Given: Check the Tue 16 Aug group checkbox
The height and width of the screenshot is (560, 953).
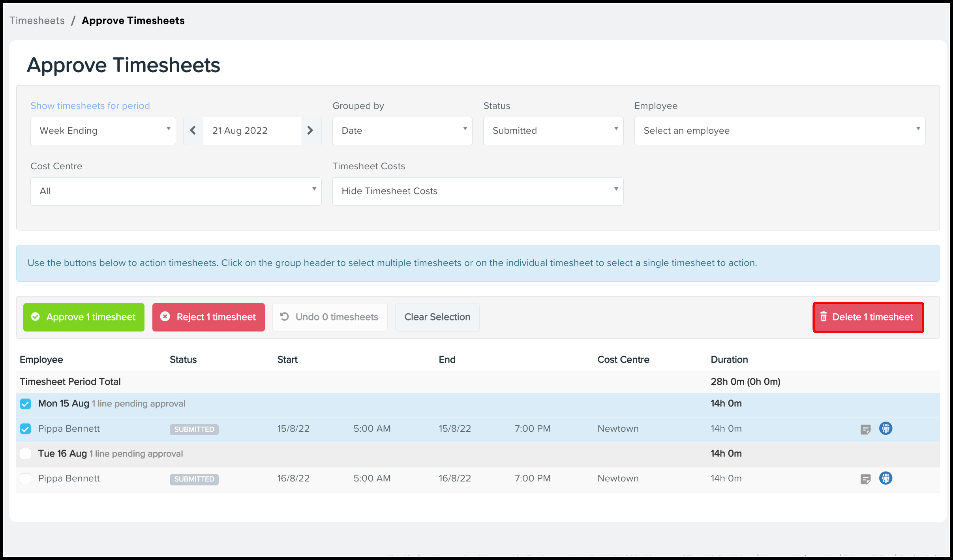Looking at the screenshot, I should click(x=26, y=454).
